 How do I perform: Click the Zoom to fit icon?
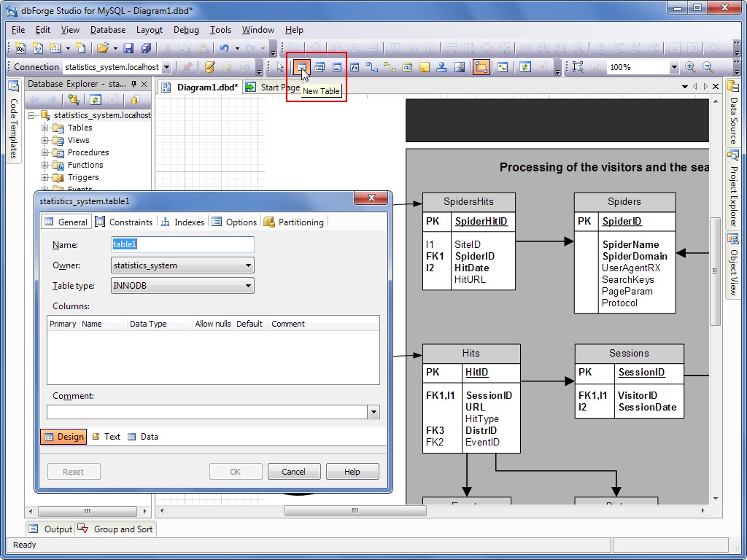point(578,67)
